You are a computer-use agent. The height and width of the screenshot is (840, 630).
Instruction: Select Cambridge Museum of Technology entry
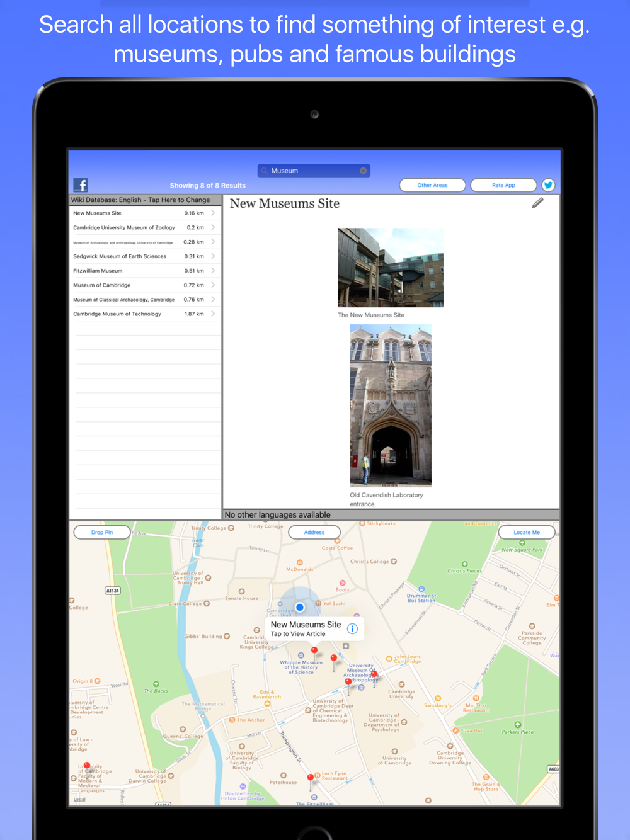145,314
